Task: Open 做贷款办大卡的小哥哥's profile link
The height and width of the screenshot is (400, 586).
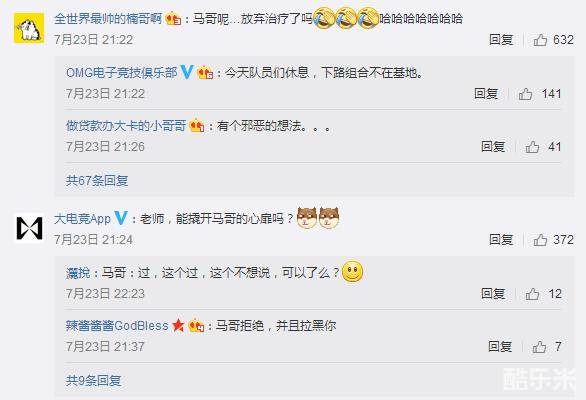Action: coord(126,126)
